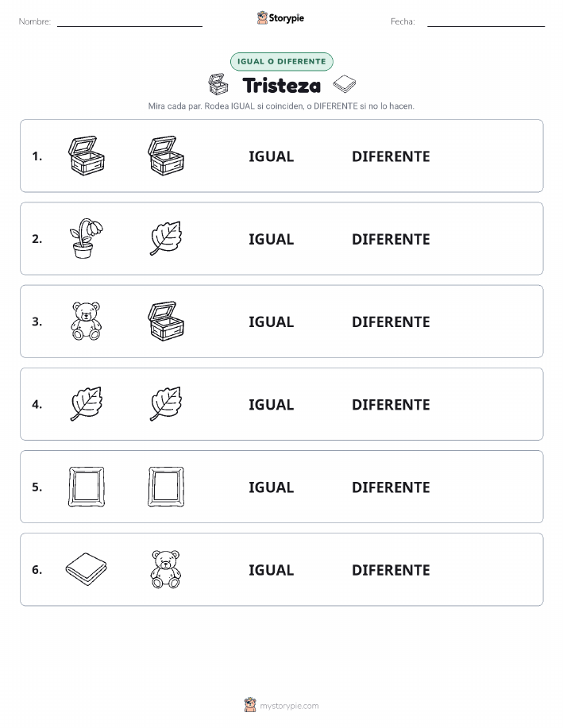Click the open chest image beside the row 3 bear

click(166, 321)
